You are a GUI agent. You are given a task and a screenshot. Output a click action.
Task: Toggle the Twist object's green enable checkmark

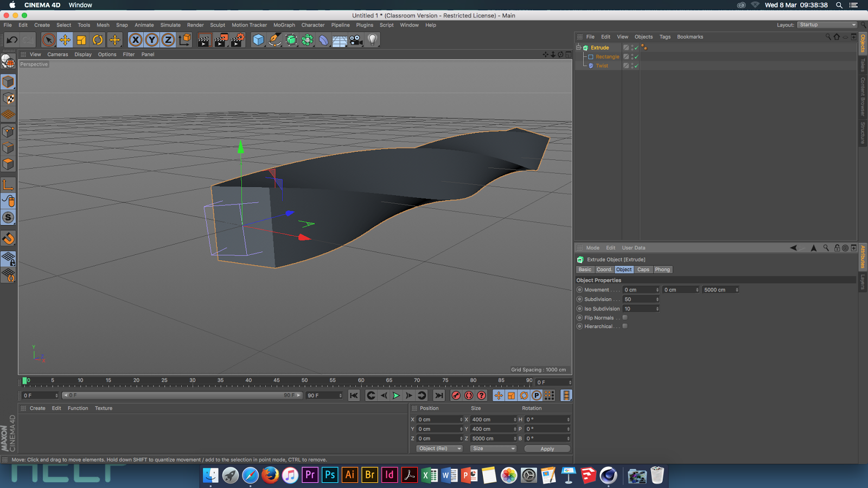click(636, 66)
